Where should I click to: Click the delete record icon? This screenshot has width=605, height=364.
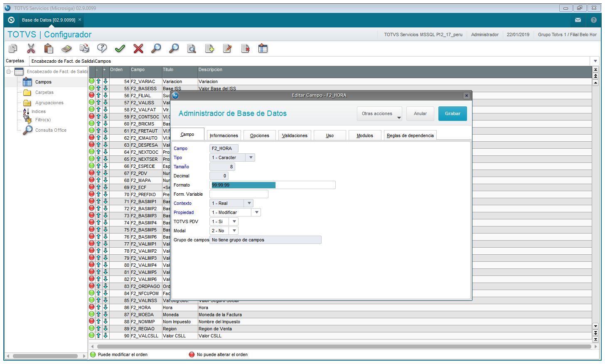(x=245, y=49)
